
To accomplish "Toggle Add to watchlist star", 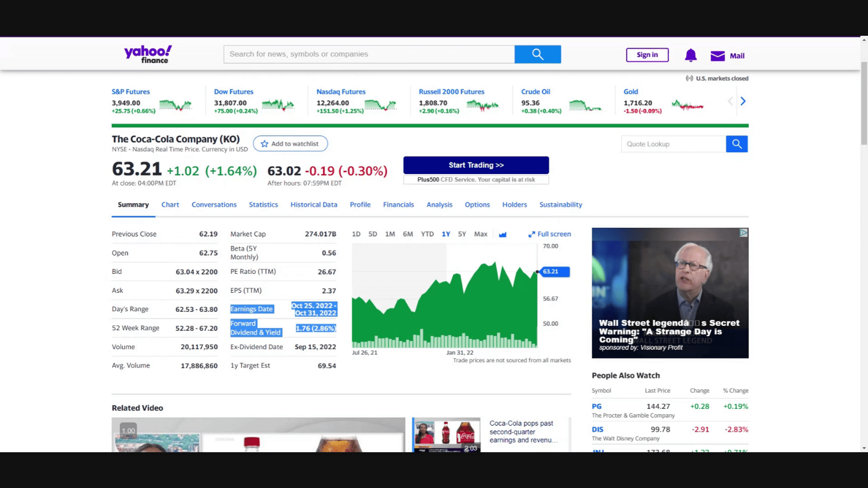I will 264,144.
